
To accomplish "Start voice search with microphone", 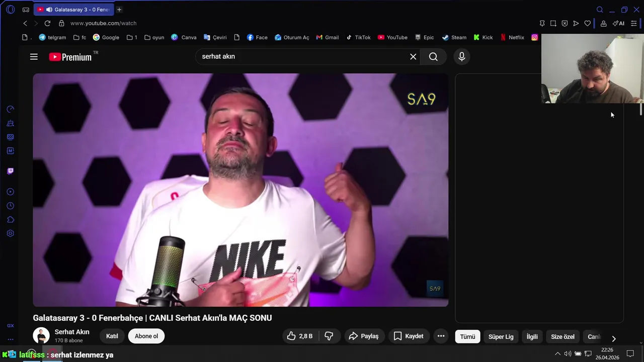I will [461, 56].
